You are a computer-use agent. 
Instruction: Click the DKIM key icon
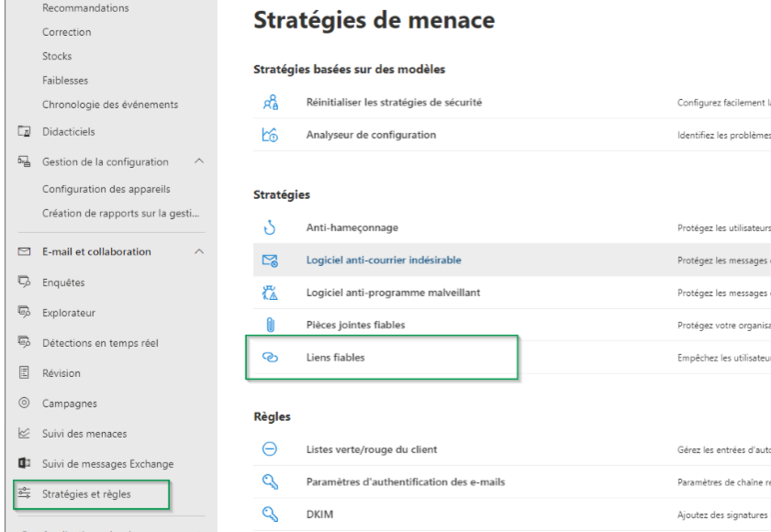point(270,514)
